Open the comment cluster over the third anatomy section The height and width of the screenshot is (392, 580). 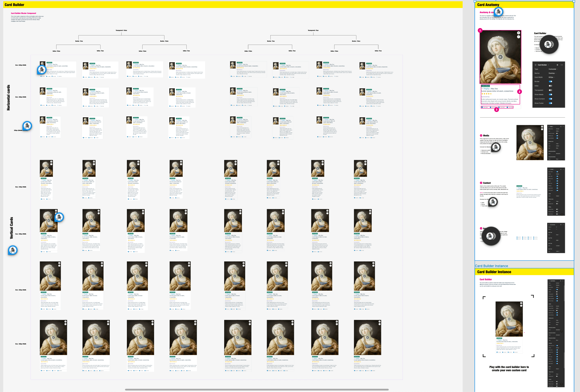(491, 236)
